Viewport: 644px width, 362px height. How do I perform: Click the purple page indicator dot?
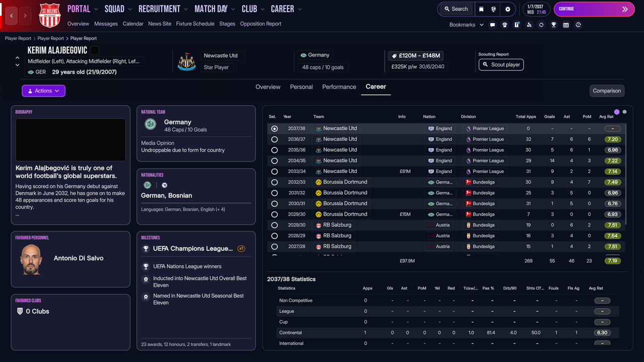(617, 112)
